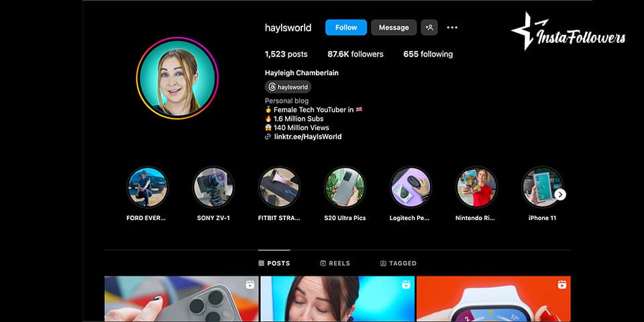Click the Female Tech YouTuber bio line
644x322 pixels.
[x=314, y=109]
